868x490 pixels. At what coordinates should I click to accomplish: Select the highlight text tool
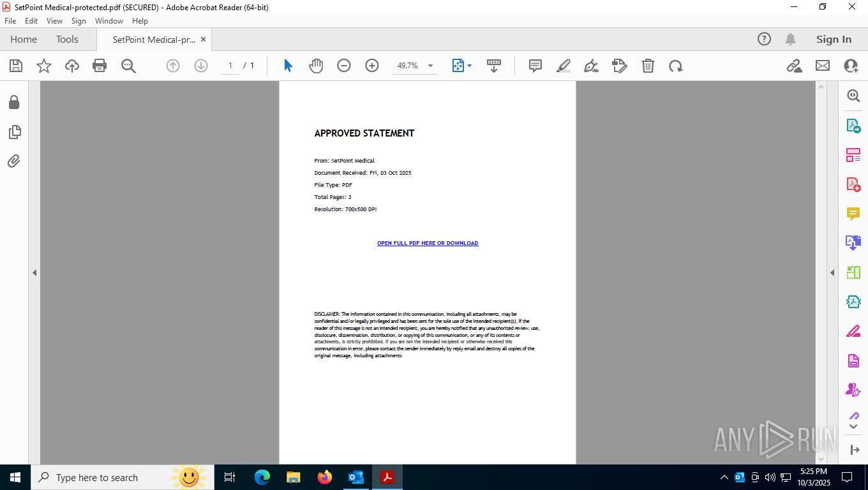(564, 66)
